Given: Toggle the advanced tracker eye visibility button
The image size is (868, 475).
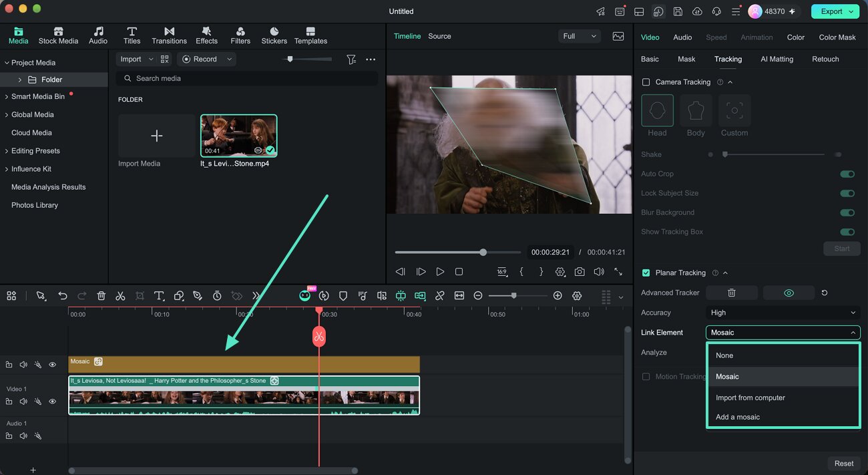Looking at the screenshot, I should [789, 293].
